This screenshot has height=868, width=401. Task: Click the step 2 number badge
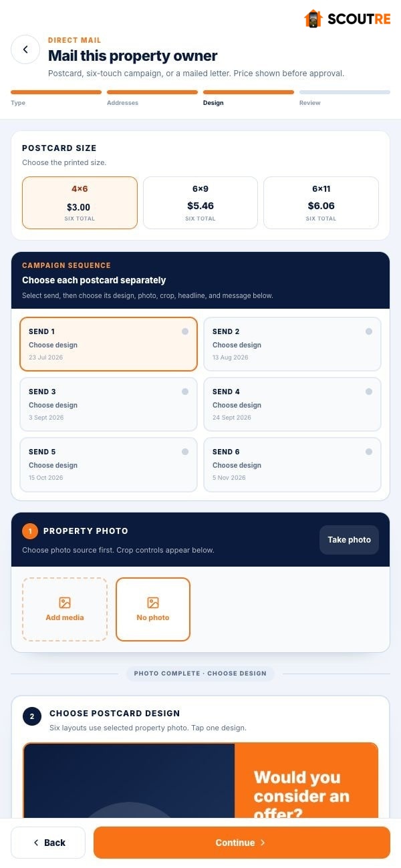[31, 716]
